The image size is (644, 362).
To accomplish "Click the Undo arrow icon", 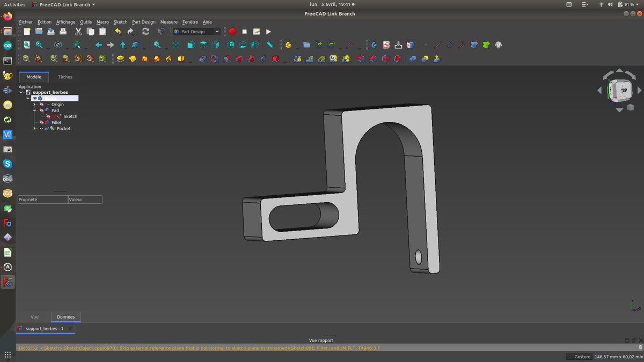I will pyautogui.click(x=118, y=32).
